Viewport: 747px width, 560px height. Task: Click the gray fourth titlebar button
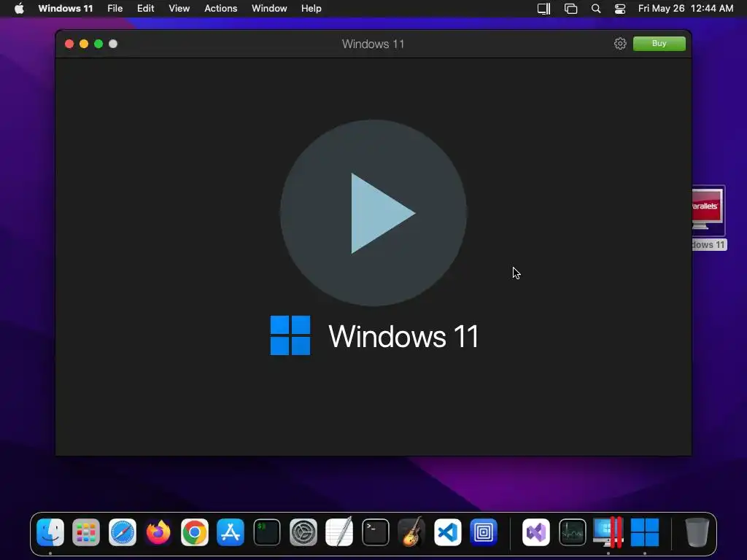[x=113, y=44]
